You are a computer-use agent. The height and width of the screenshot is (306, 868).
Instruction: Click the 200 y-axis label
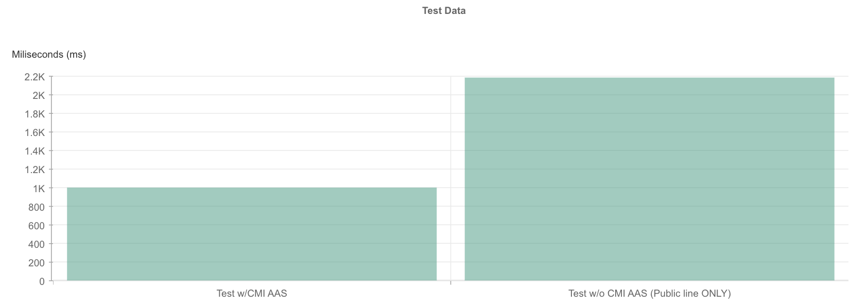(38, 263)
